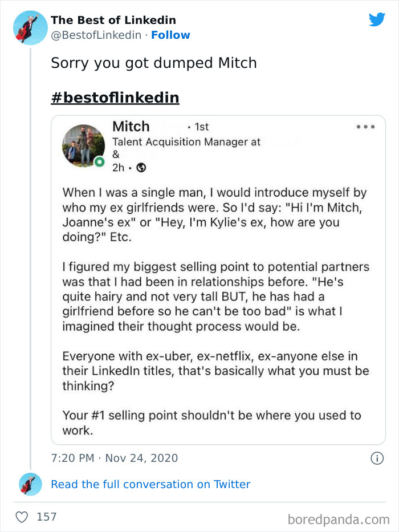The width and height of the screenshot is (399, 532).
Task: Select the 157 like count
Action: (47, 517)
